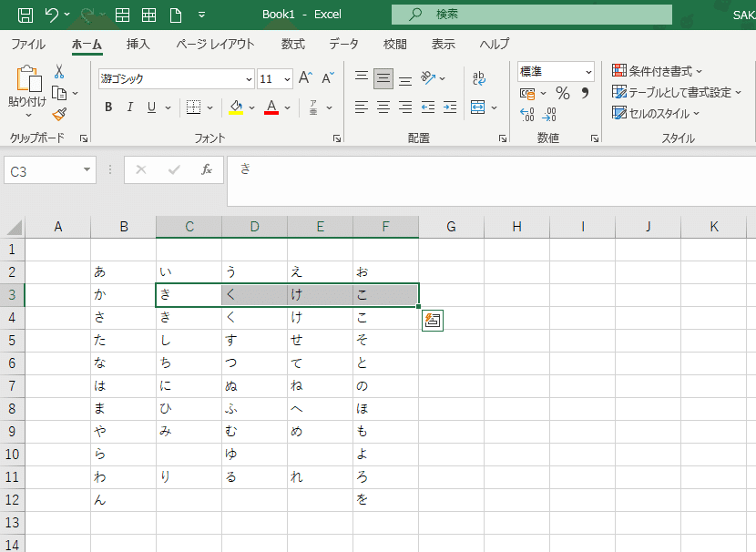Click the Copy icon
Viewport: 756px width, 552px height.
click(59, 93)
